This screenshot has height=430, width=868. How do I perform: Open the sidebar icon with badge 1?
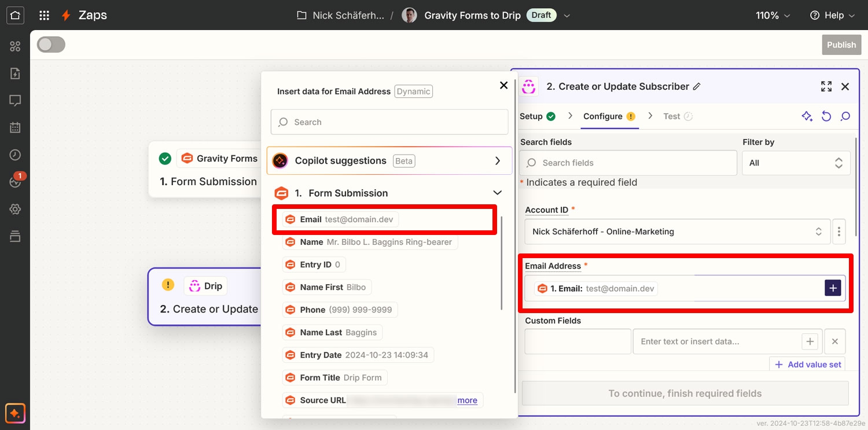[16, 181]
